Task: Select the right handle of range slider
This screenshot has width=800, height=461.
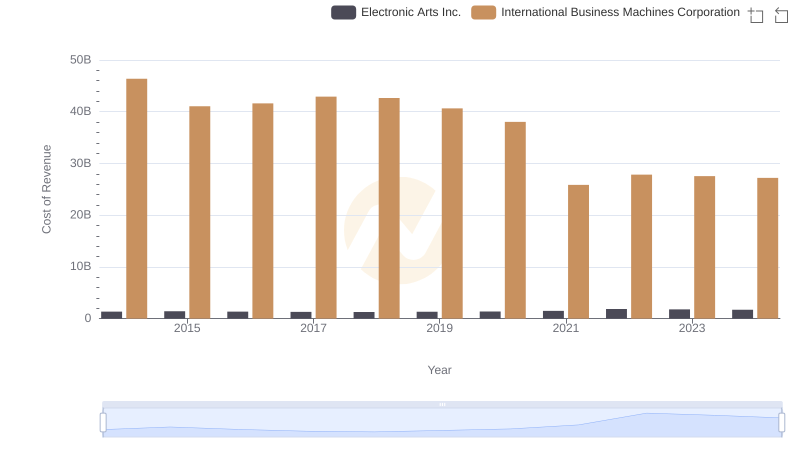Action: (782, 423)
